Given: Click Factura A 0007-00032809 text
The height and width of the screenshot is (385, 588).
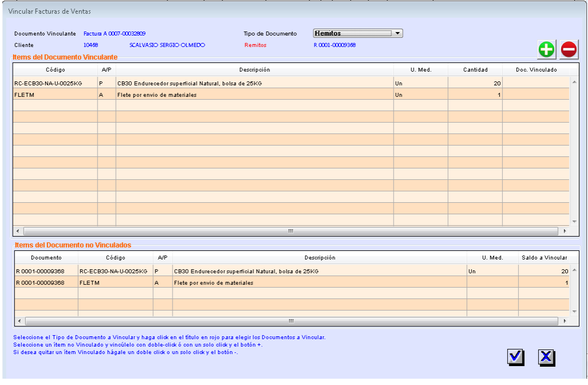Looking at the screenshot, I should tap(115, 33).
